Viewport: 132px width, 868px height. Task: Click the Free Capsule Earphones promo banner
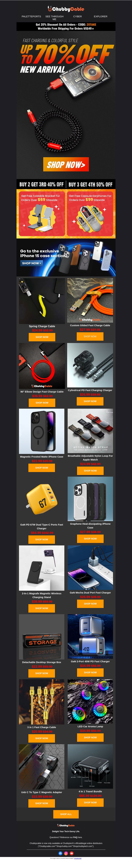90,214
